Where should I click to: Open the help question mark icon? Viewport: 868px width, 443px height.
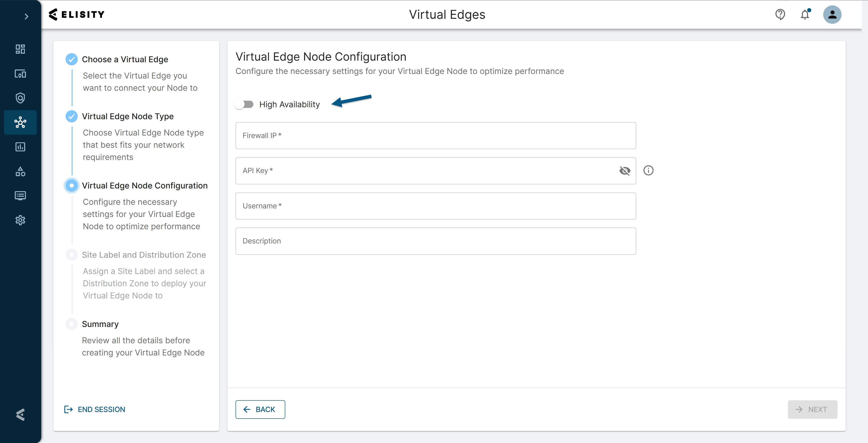[x=780, y=14]
